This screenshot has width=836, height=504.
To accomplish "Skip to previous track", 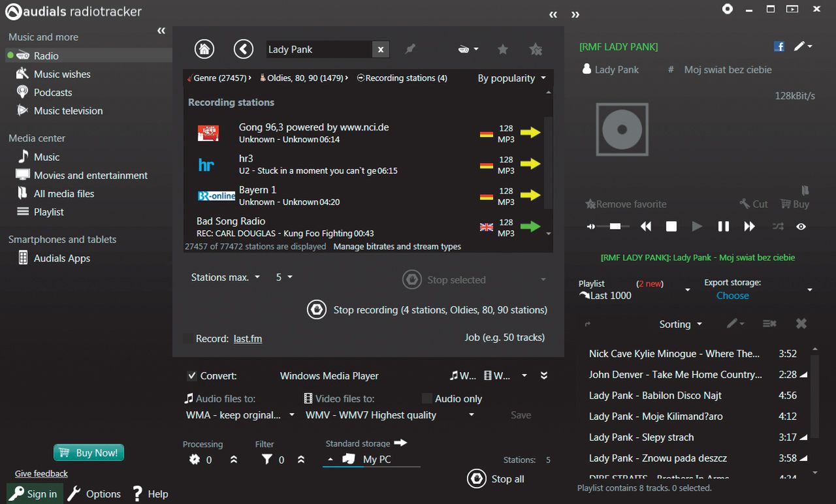I will coord(645,226).
